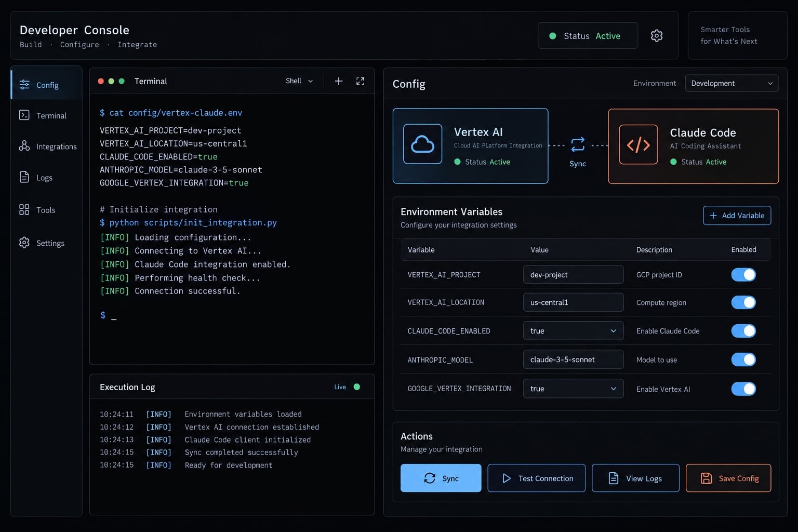Click the Terminal prompt icon in sidebar
This screenshot has width=798, height=532.
coord(24,115)
